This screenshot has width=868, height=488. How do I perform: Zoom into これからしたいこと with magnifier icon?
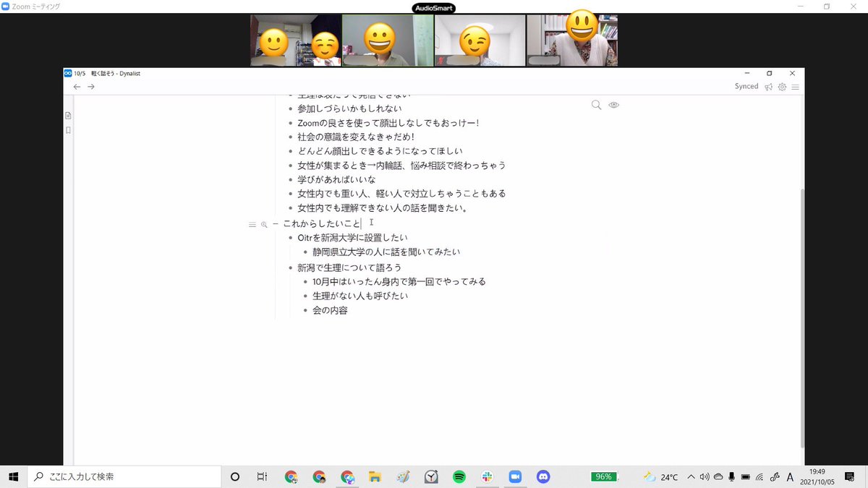tap(264, 225)
